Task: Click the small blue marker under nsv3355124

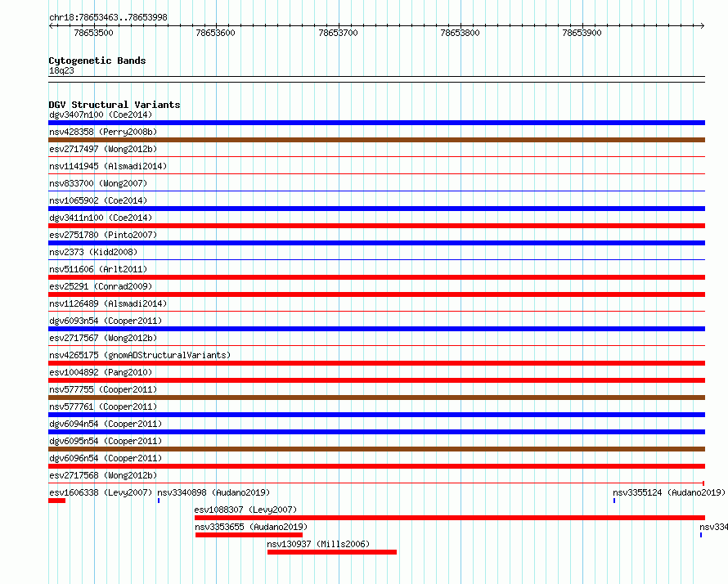Action: pos(614,501)
